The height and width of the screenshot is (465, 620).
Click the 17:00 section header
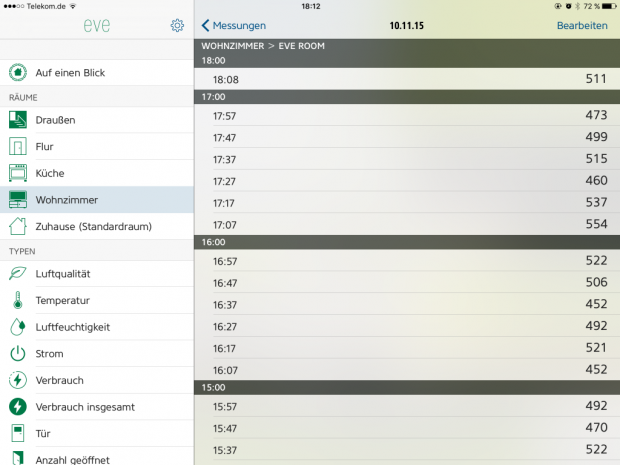pyautogui.click(x=407, y=97)
